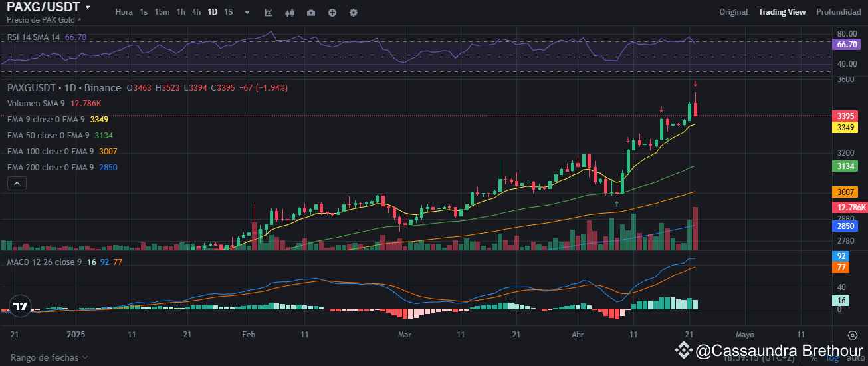Select the Volumen SMA 9 indicator label
This screenshot has height=366, width=868.
36,104
